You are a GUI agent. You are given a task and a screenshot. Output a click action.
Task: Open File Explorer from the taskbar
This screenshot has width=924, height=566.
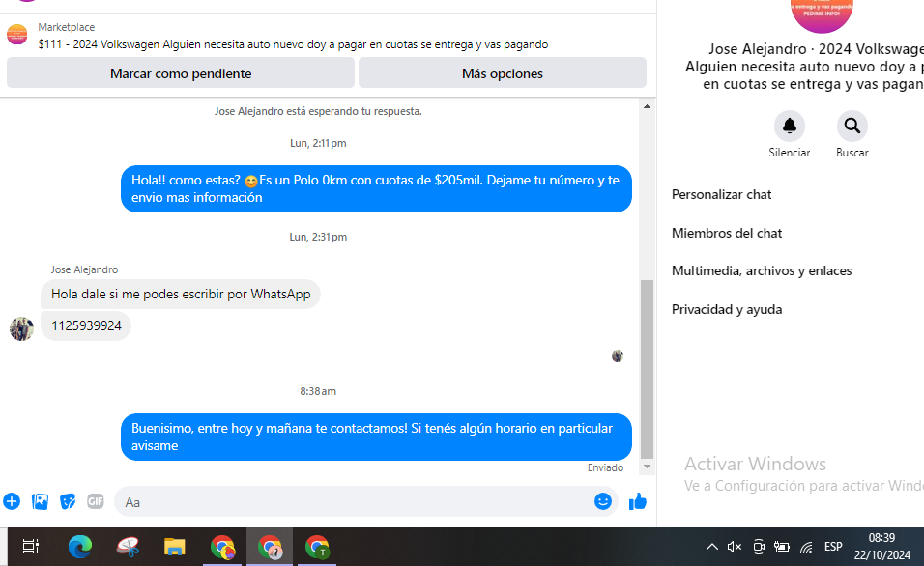pos(174,547)
